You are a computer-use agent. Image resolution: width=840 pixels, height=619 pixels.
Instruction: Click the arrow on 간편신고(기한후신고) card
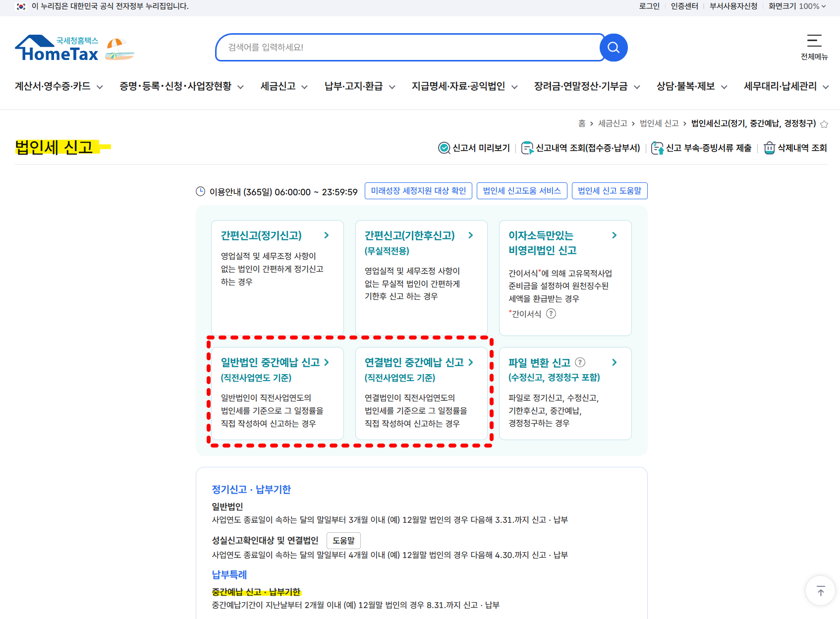click(x=470, y=235)
